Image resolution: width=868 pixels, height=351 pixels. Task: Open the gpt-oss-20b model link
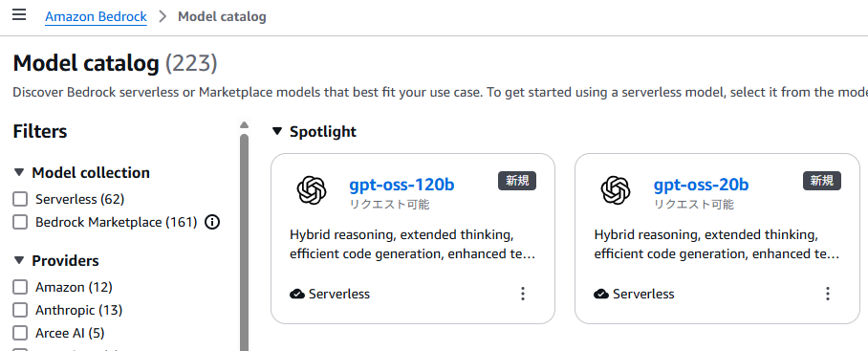[702, 185]
